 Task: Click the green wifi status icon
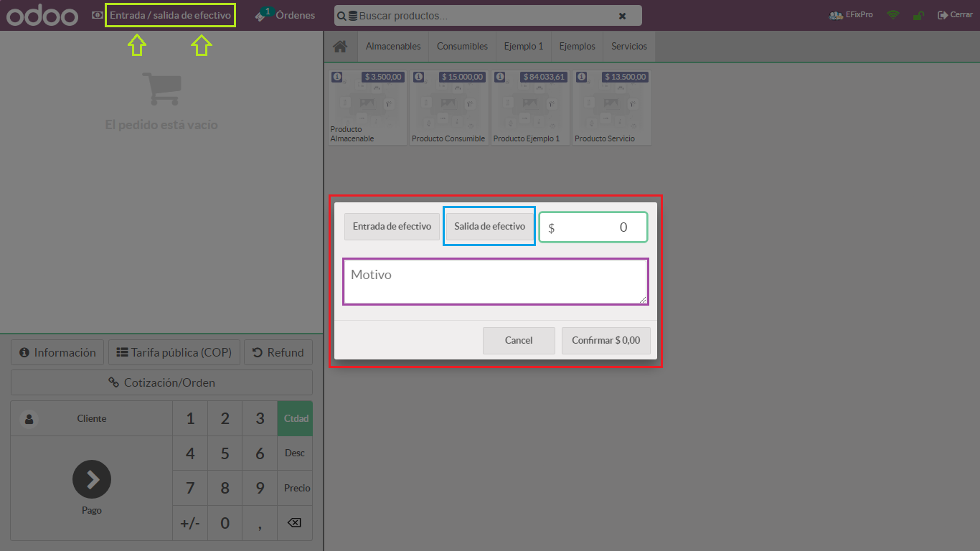[892, 15]
